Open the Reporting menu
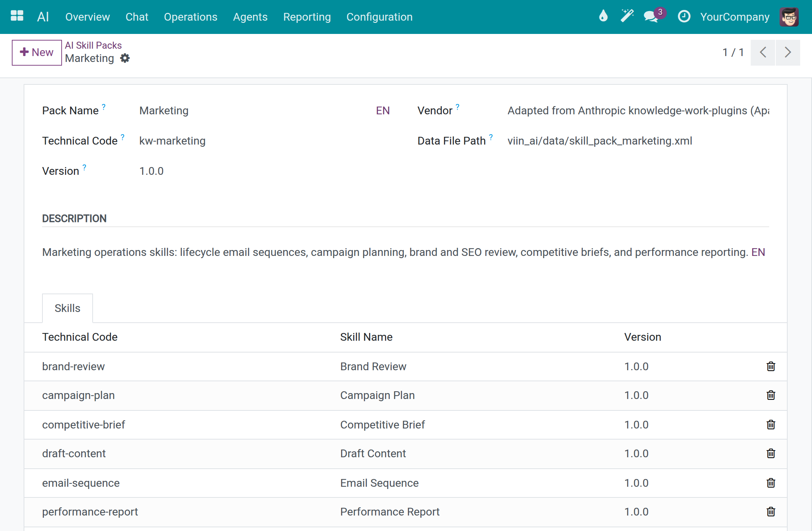 click(x=307, y=17)
